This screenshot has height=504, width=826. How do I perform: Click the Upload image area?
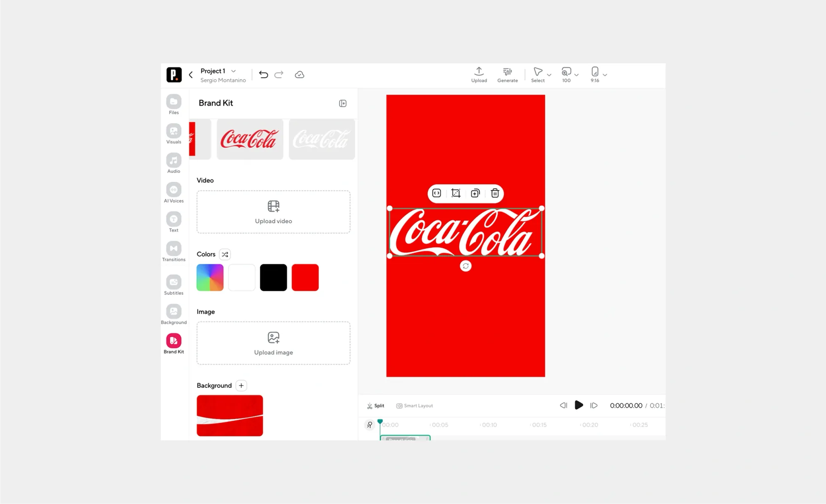[273, 343]
